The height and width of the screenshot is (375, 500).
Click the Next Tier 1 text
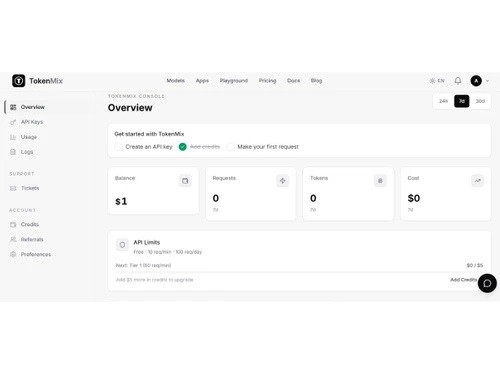tap(143, 265)
